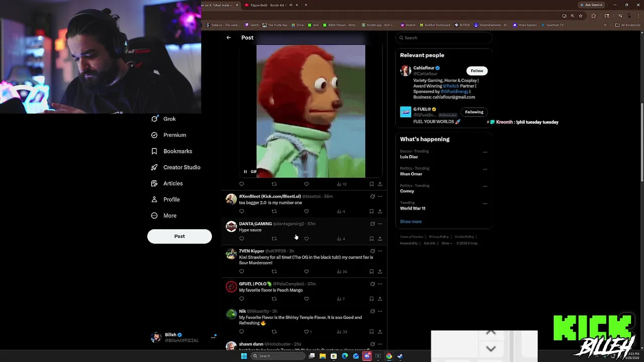Go to Profile in the sidebar
Viewport: 644px width, 362px height.
(166, 200)
